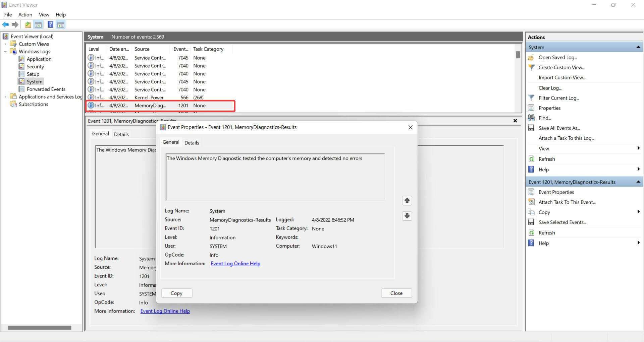
Task: Click the blue Help toolbar icon
Action: coord(50,24)
